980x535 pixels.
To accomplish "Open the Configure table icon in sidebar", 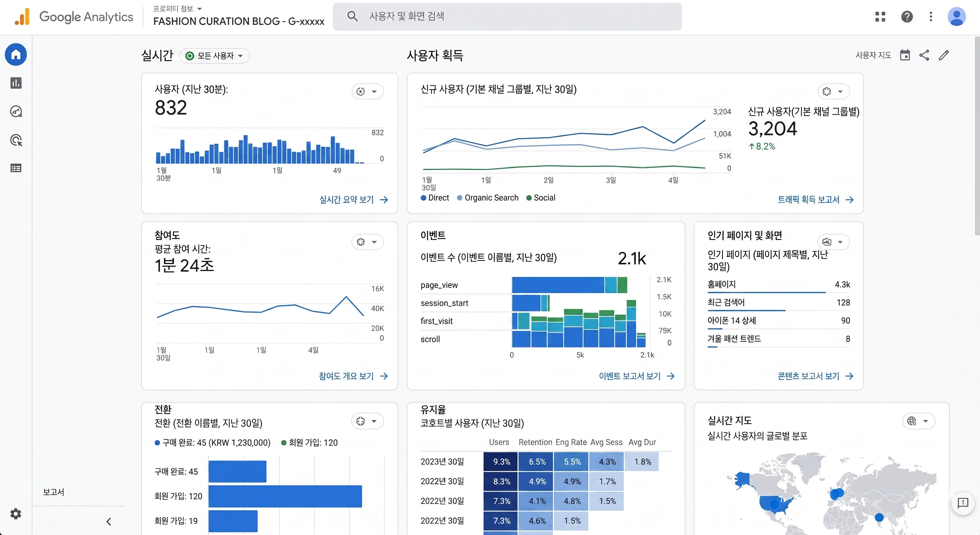I will [x=16, y=168].
